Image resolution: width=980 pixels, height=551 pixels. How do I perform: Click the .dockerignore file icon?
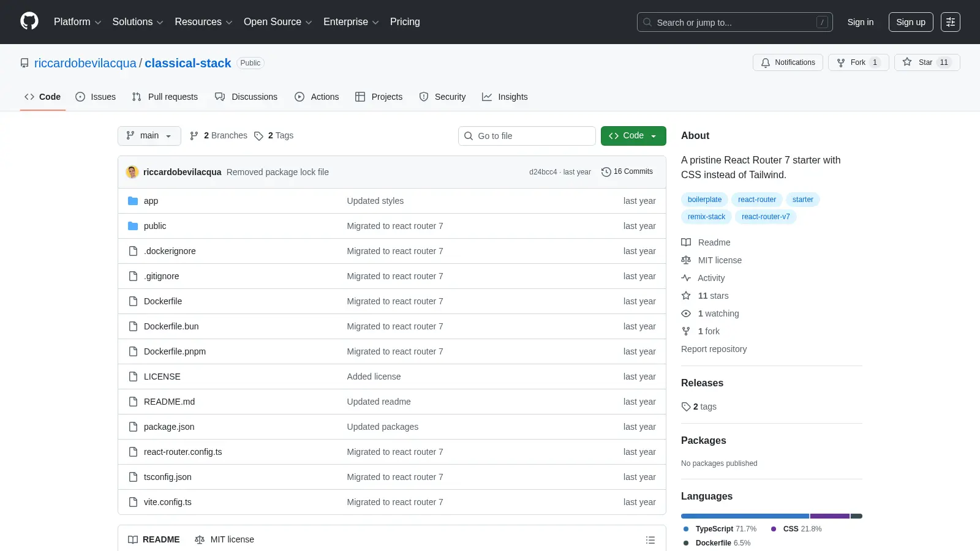click(133, 251)
